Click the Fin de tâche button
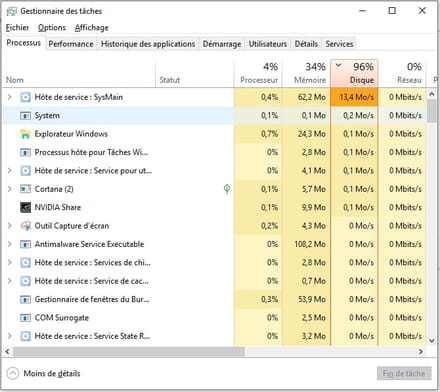Image resolution: width=440 pixels, height=392 pixels. 404,373
